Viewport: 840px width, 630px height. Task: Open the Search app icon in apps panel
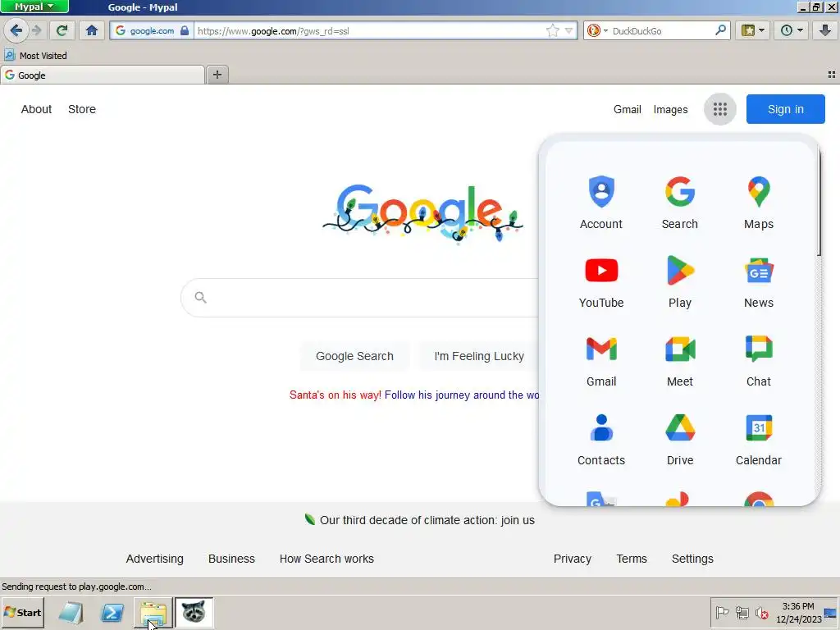[680, 203]
